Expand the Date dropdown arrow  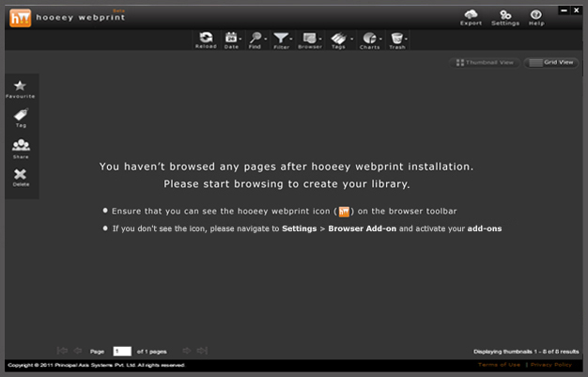click(x=240, y=39)
